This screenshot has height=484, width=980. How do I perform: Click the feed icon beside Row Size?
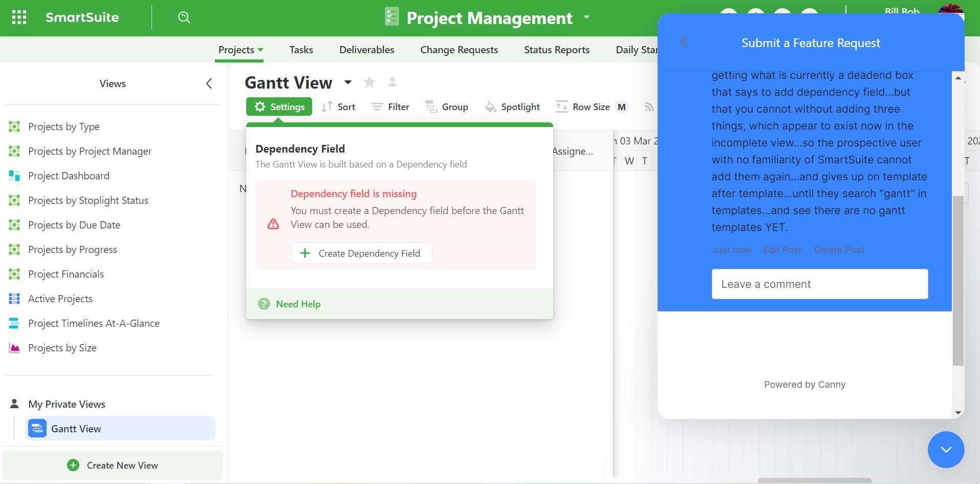[x=649, y=107]
